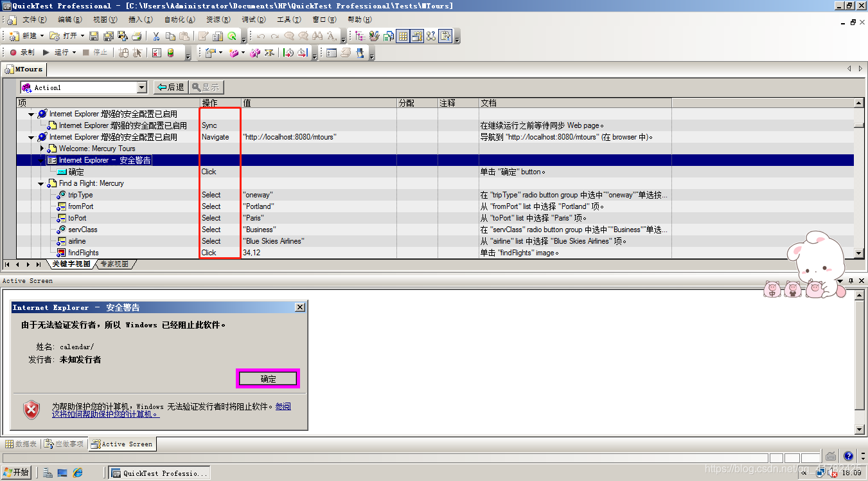Click the Find binoculars icon
Screen dimensions: 868x481
tap(317, 36)
